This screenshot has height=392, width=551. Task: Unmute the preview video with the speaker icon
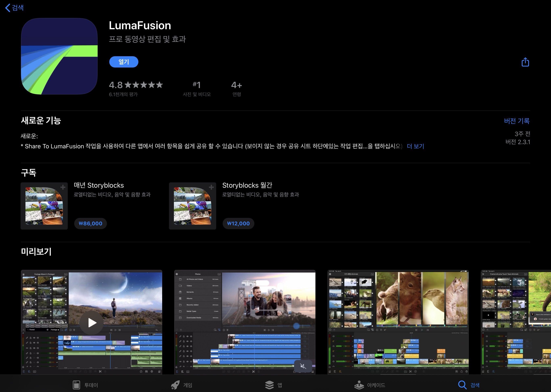[x=303, y=366]
